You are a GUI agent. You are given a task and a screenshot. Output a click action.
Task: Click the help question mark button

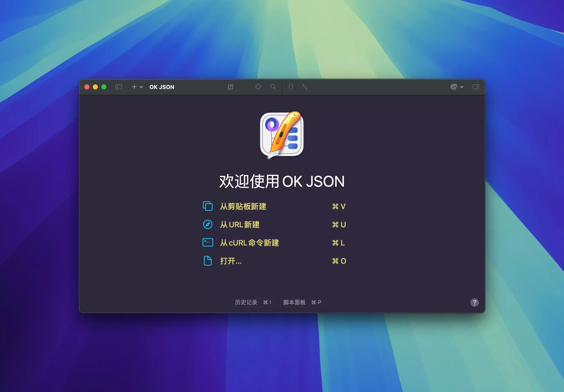click(x=474, y=302)
